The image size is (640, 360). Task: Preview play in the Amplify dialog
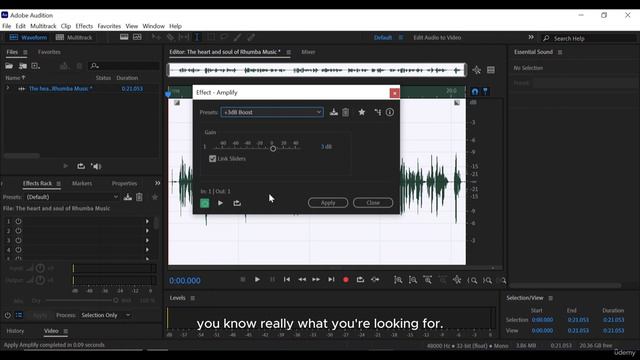click(x=220, y=203)
